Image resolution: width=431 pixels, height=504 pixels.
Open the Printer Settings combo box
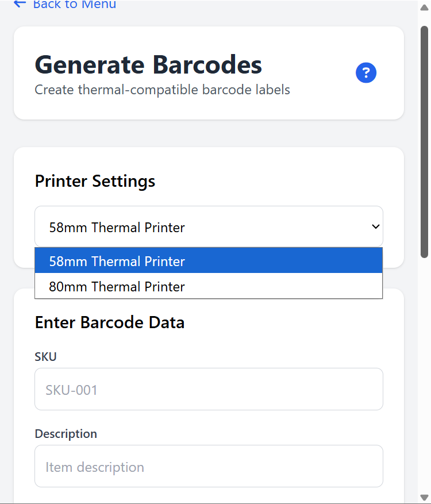209,226
